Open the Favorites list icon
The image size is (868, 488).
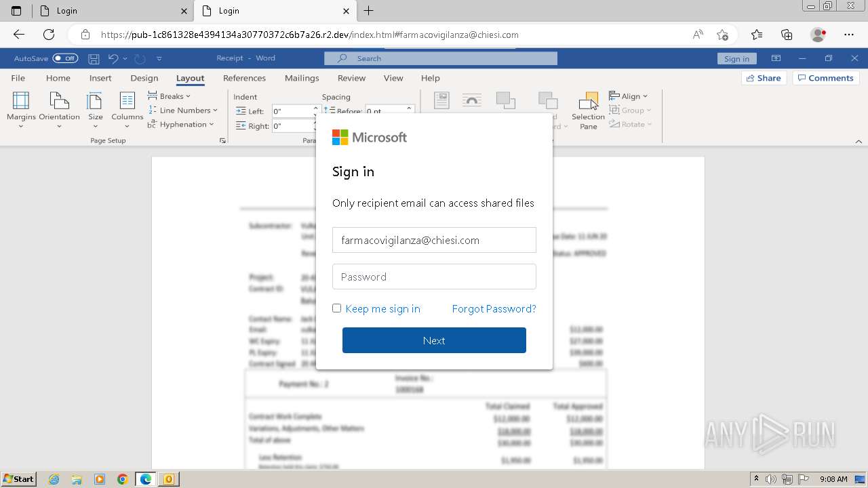pos(757,35)
